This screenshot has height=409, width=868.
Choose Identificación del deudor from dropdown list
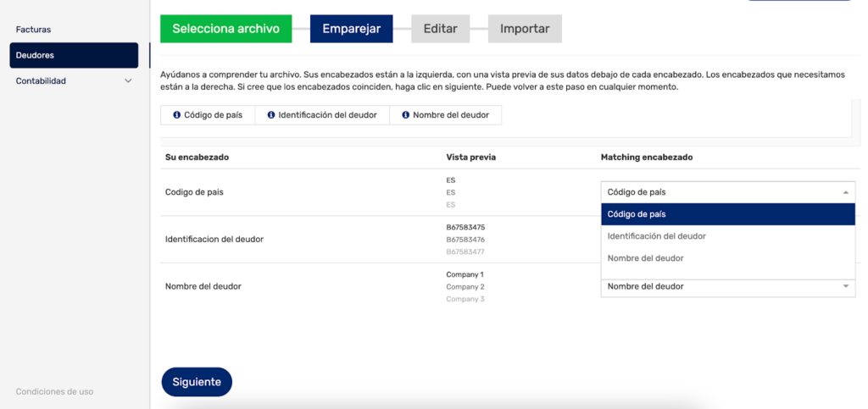pos(727,236)
